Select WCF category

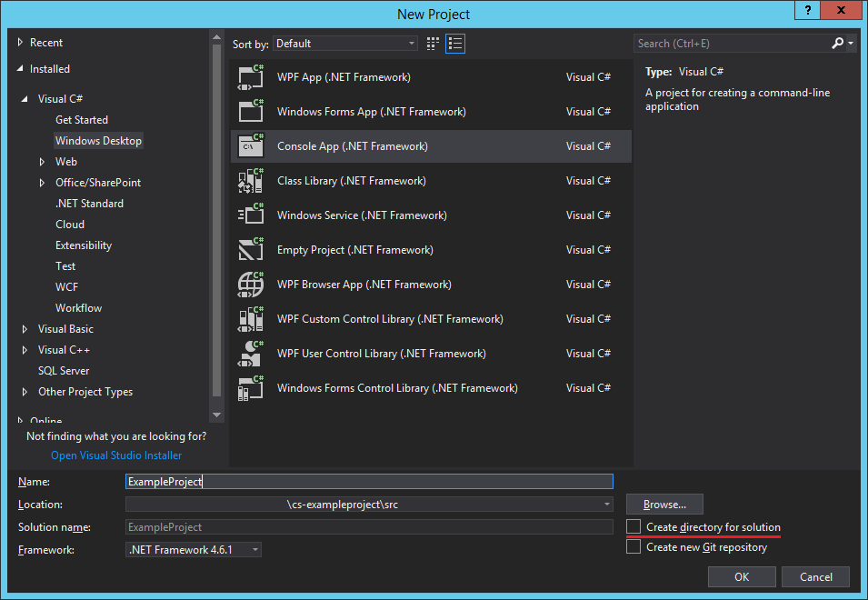66,287
